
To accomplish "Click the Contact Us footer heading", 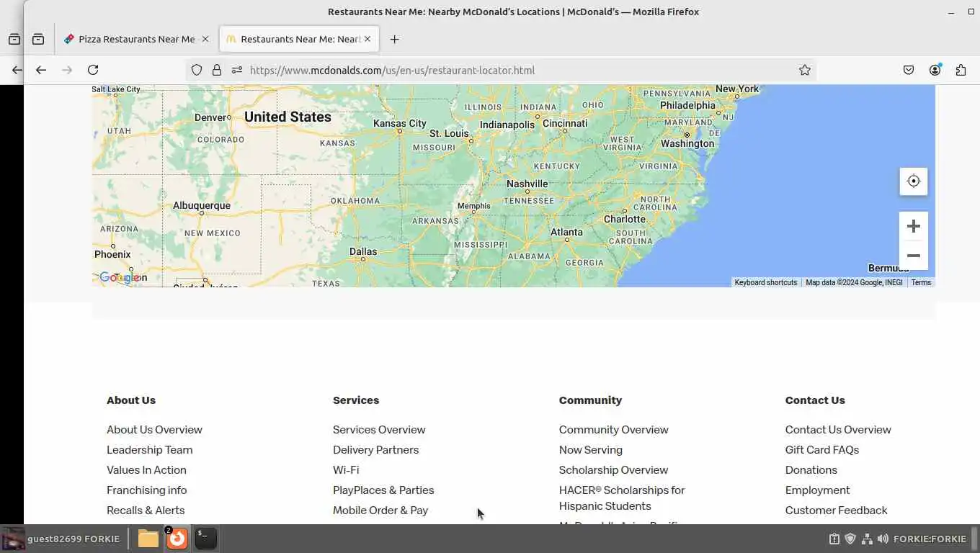I will pyautogui.click(x=815, y=400).
